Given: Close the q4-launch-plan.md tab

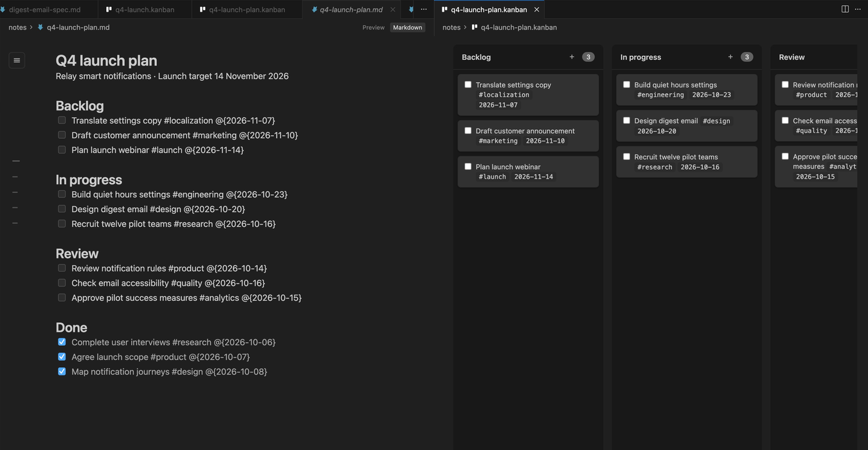Looking at the screenshot, I should (393, 10).
